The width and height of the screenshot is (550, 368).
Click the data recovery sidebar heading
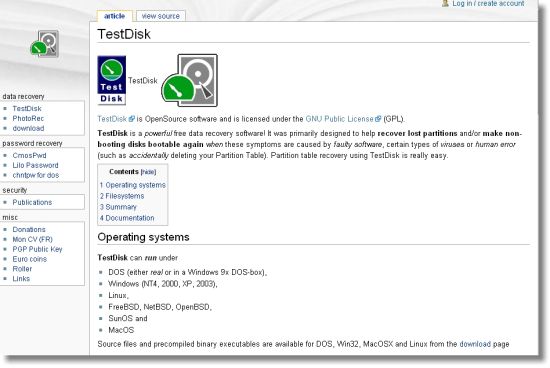click(23, 96)
